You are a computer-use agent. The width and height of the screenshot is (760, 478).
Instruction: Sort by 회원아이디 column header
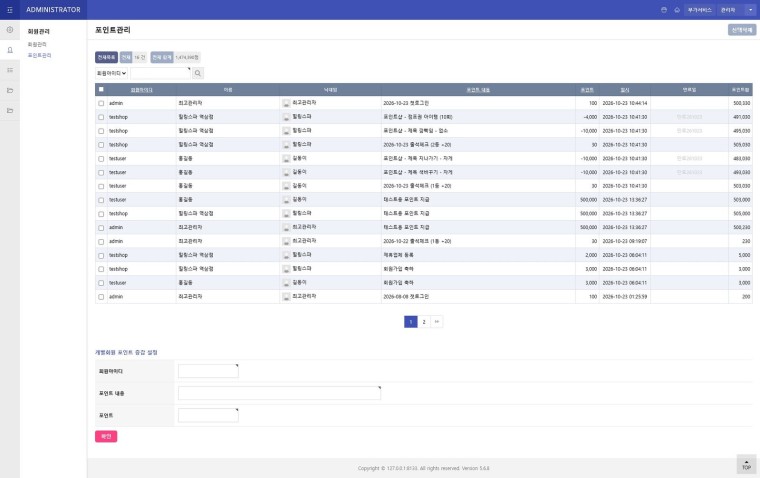[142, 90]
